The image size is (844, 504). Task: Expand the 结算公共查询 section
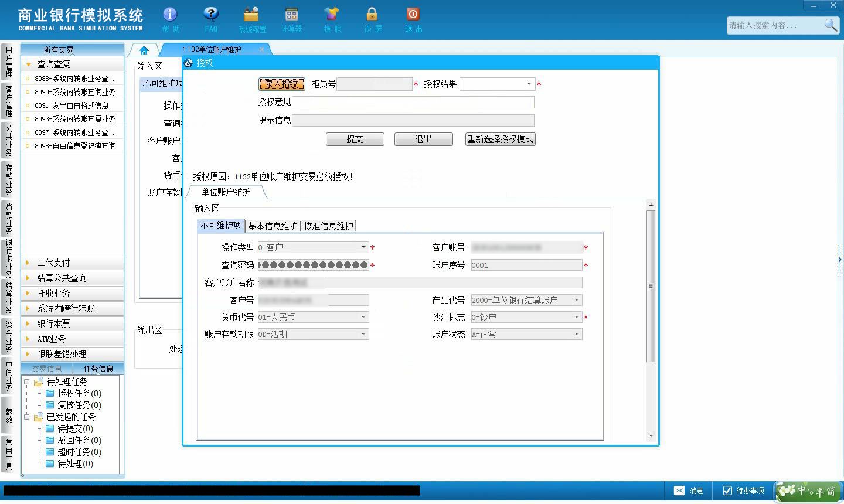click(x=73, y=278)
